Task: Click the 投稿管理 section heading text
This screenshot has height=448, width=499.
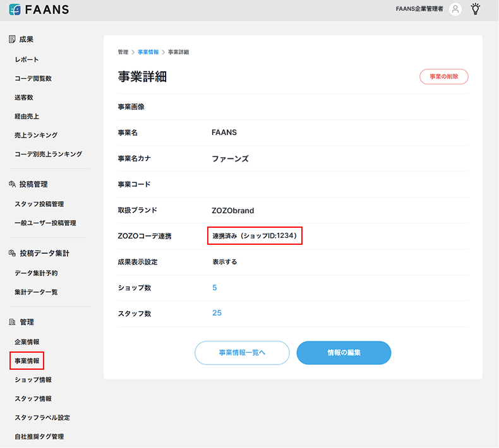Action: [33, 184]
